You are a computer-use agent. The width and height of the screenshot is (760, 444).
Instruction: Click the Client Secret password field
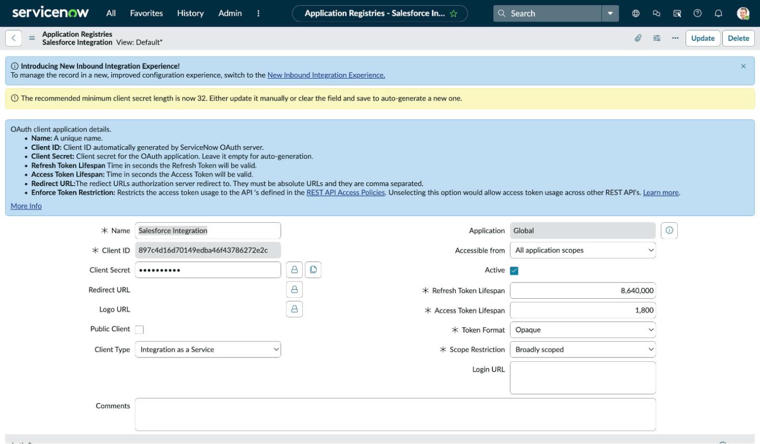[208, 270]
